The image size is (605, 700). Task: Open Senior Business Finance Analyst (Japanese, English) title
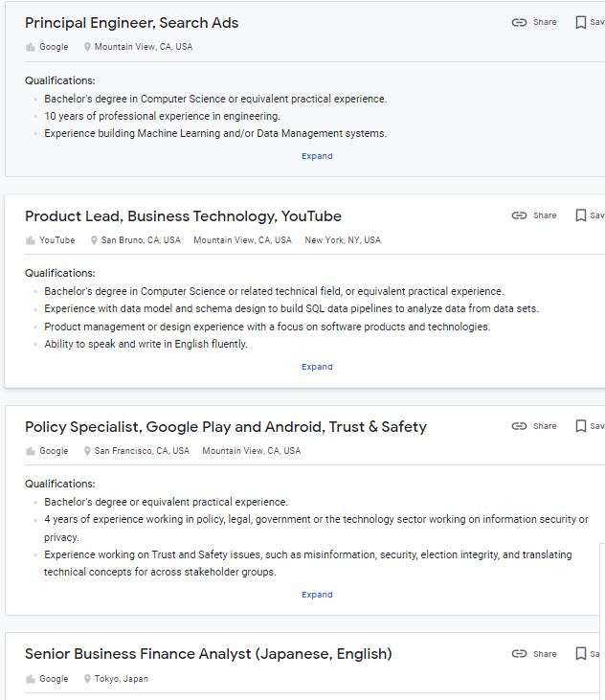(x=209, y=654)
